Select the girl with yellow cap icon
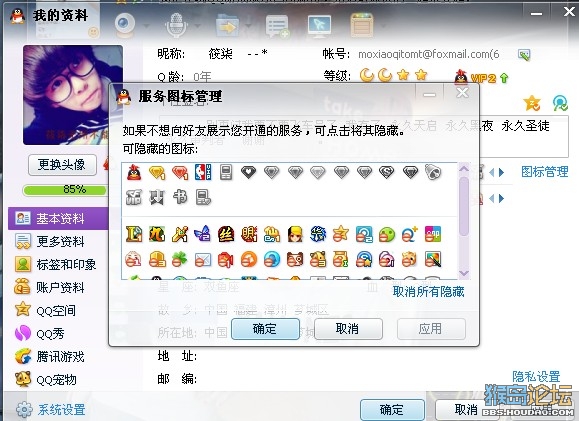 tap(295, 234)
